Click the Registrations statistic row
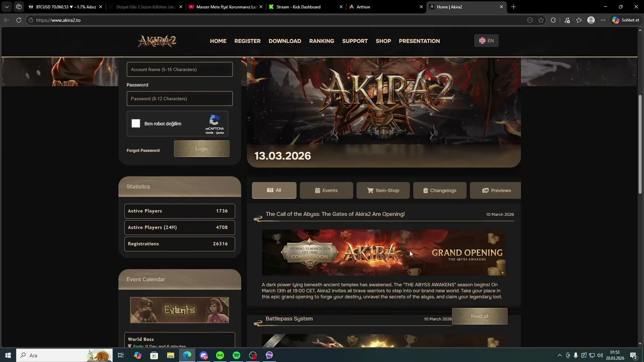The height and width of the screenshot is (362, 644). pos(180,244)
